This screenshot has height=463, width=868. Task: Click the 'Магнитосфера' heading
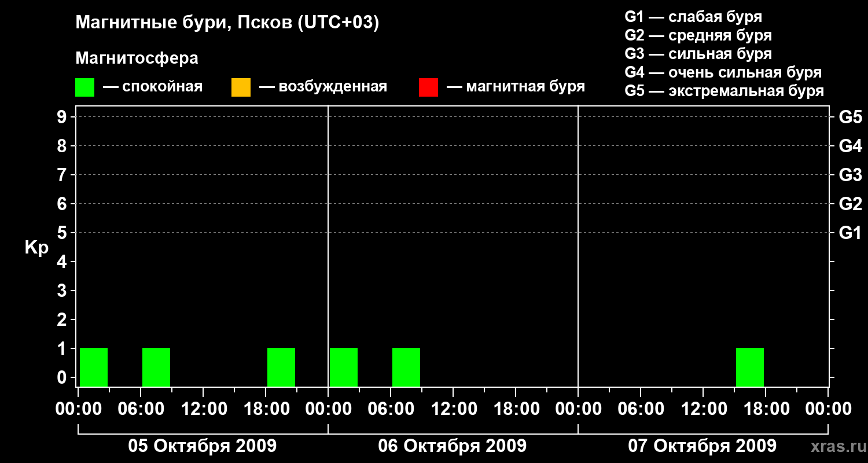point(137,58)
